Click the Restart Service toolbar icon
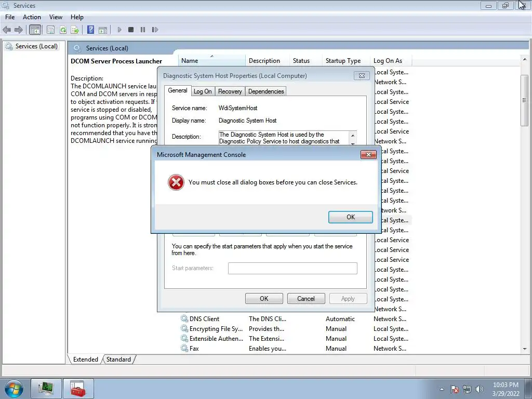Screen dimensions: 532x399 155,30
